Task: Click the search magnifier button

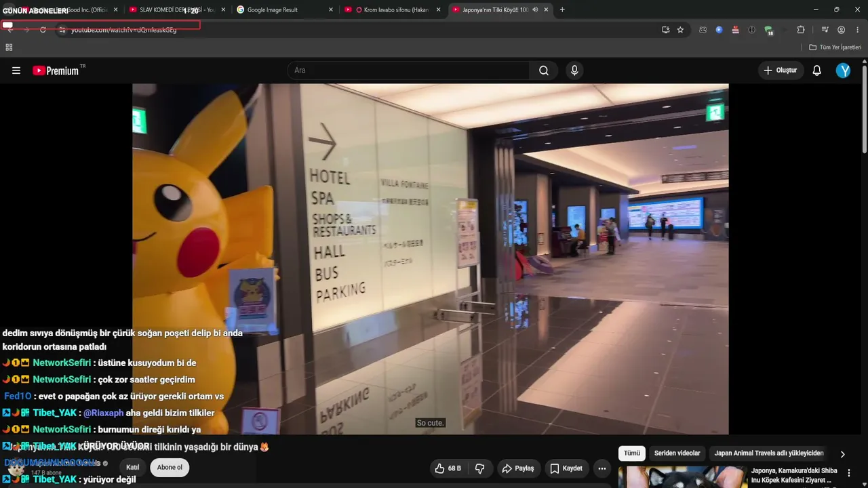Action: pos(544,70)
